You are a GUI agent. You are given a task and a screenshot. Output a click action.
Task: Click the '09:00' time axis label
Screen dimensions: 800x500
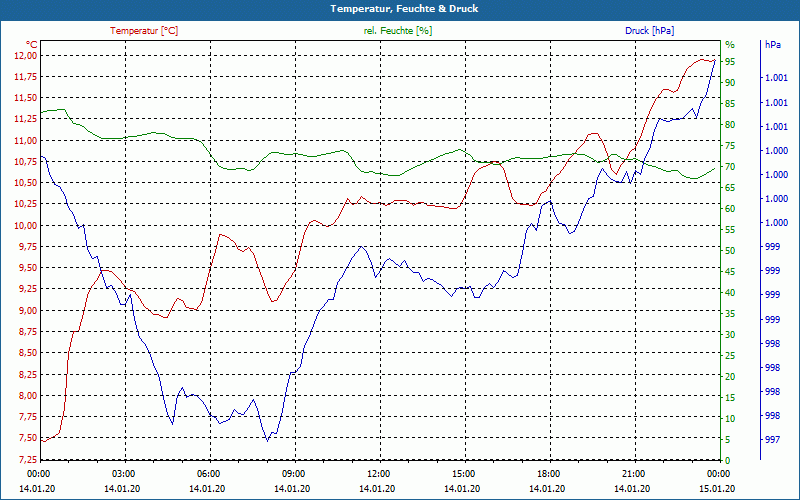(x=293, y=474)
